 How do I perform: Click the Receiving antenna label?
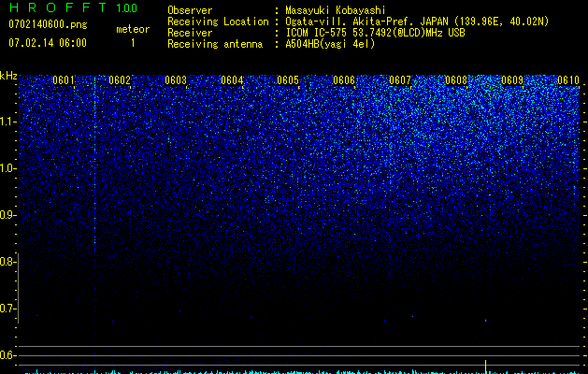point(215,44)
